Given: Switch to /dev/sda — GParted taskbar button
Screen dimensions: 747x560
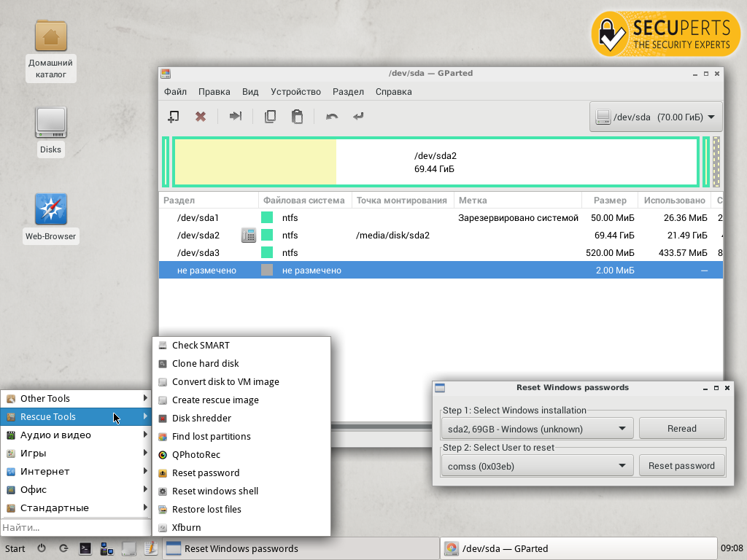Looking at the screenshot, I should [x=578, y=548].
